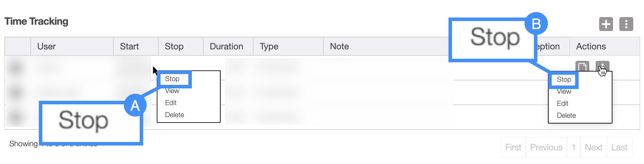Click the Type column header

click(269, 47)
